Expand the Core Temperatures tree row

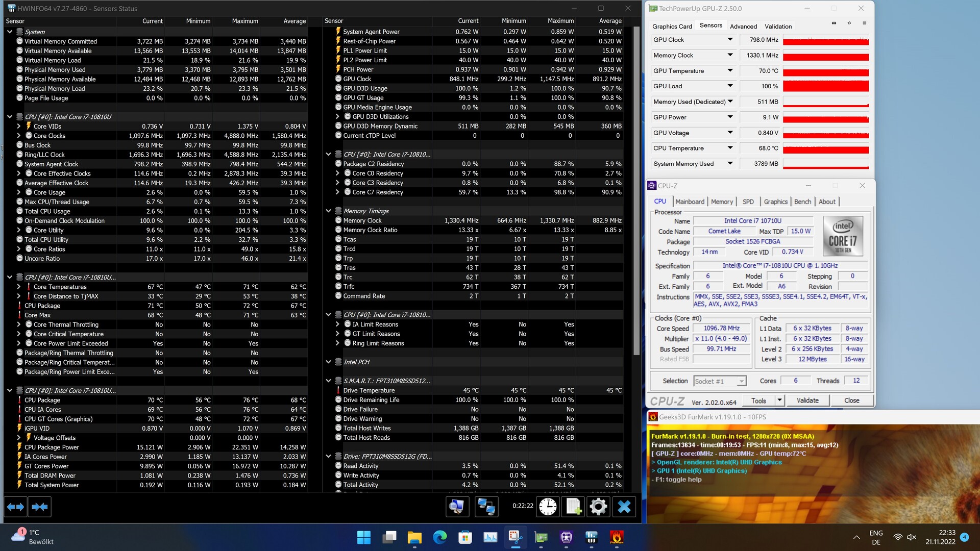19,287
